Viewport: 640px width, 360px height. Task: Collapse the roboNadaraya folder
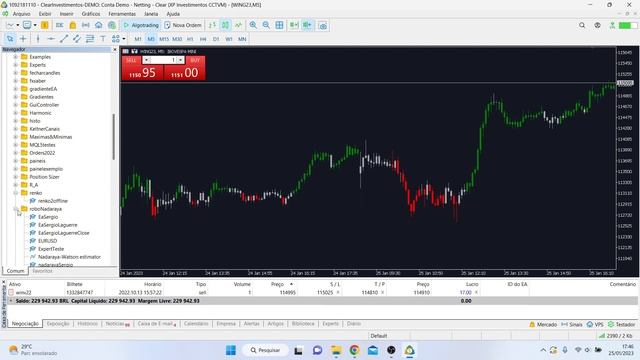[16, 209]
